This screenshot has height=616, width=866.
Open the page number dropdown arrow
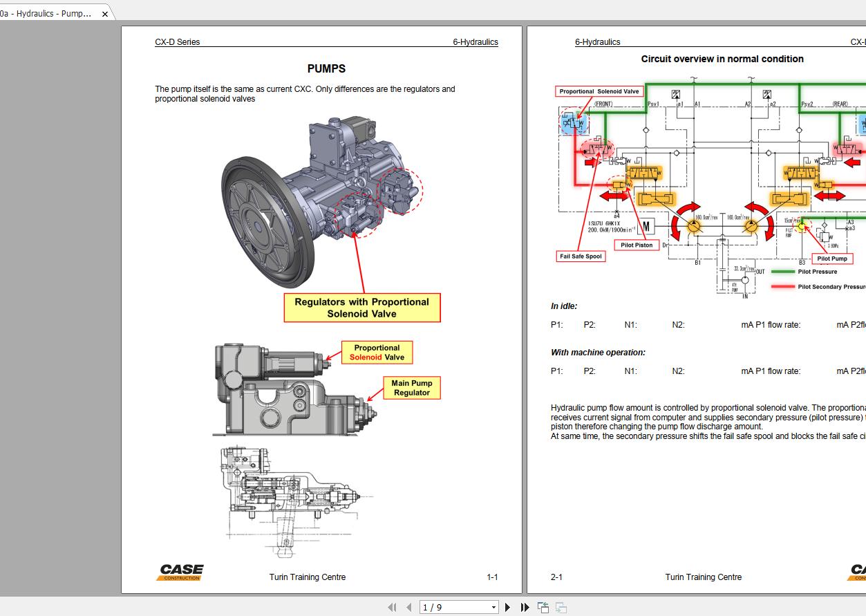point(493,608)
